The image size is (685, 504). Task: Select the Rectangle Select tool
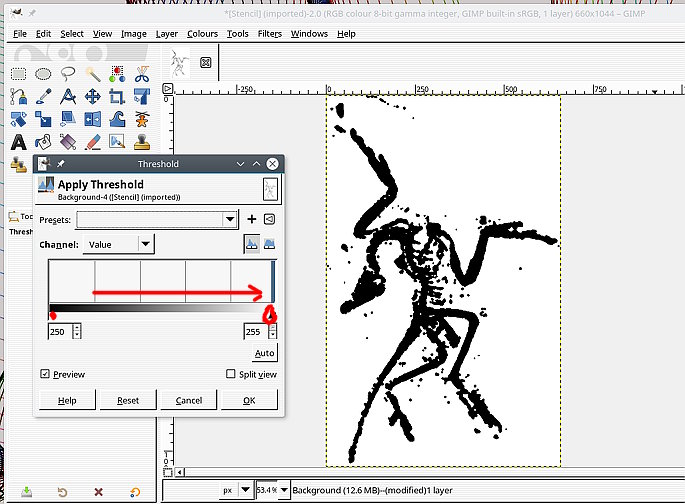point(18,73)
